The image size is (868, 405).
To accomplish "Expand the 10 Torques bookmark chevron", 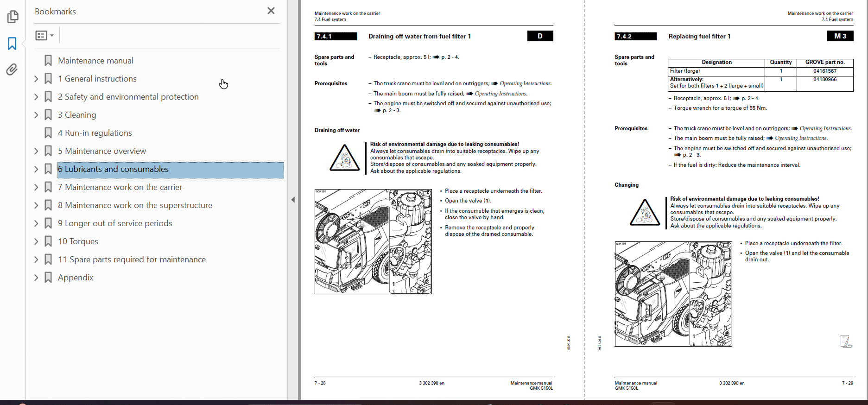I will [x=36, y=241].
